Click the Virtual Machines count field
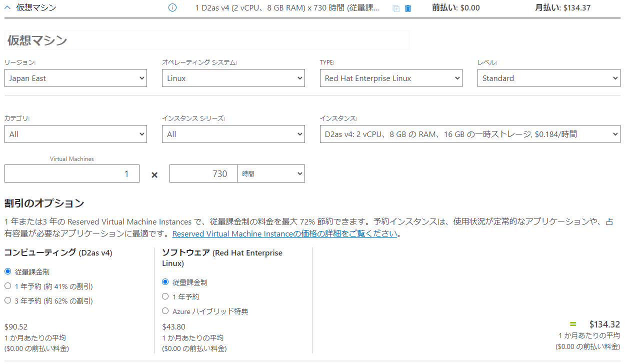Screen dimensions: 625x364 [72, 173]
